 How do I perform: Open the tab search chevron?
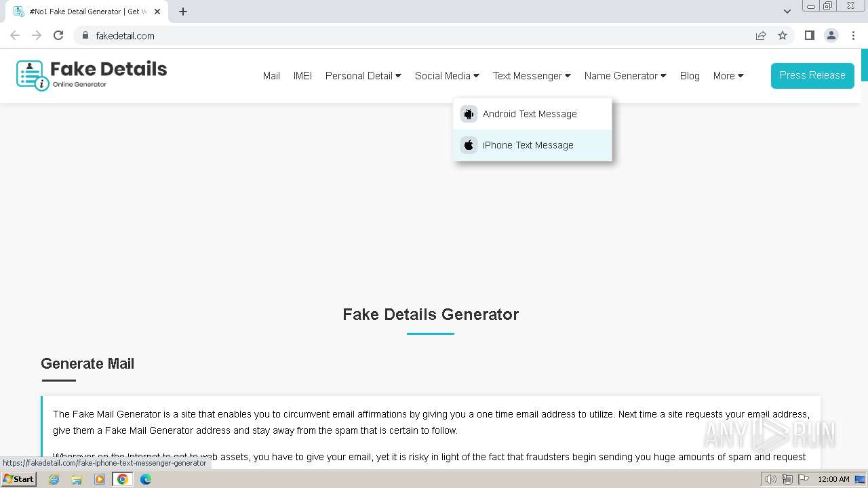pyautogui.click(x=787, y=12)
